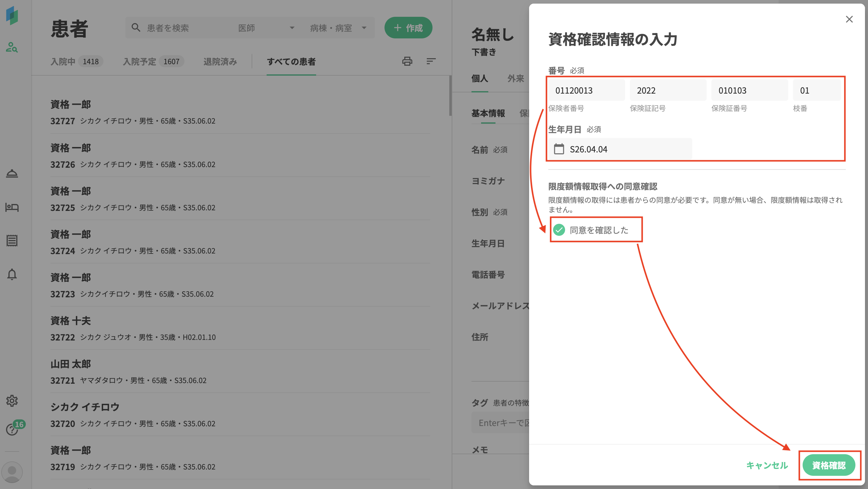Select the 基本情報 sub-tab
This screenshot has height=489, width=868.
click(x=488, y=113)
